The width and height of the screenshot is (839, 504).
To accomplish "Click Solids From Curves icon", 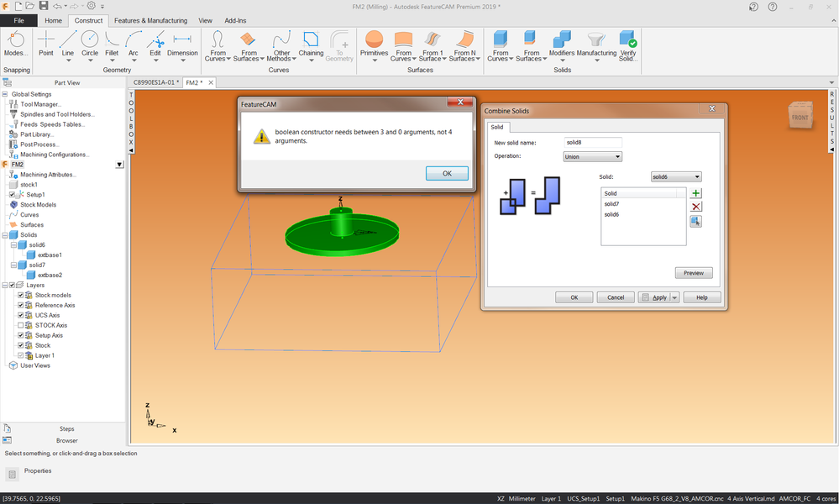I will [x=501, y=39].
